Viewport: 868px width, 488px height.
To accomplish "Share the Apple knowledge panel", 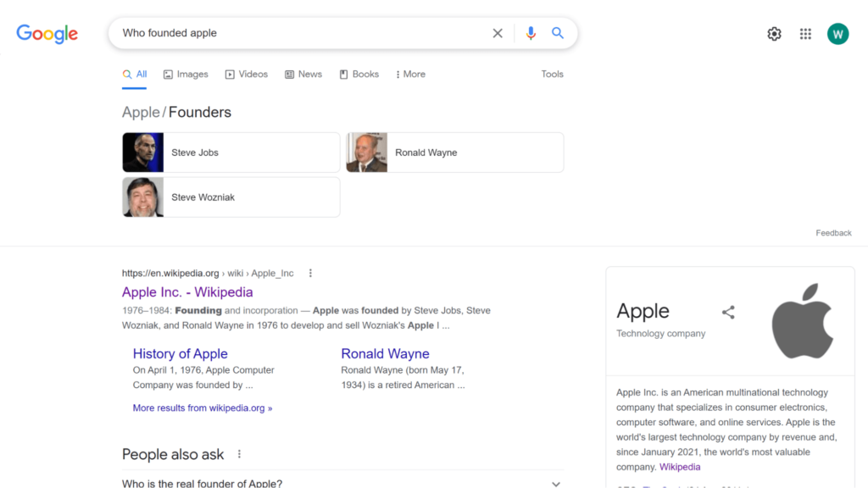I will click(x=728, y=312).
